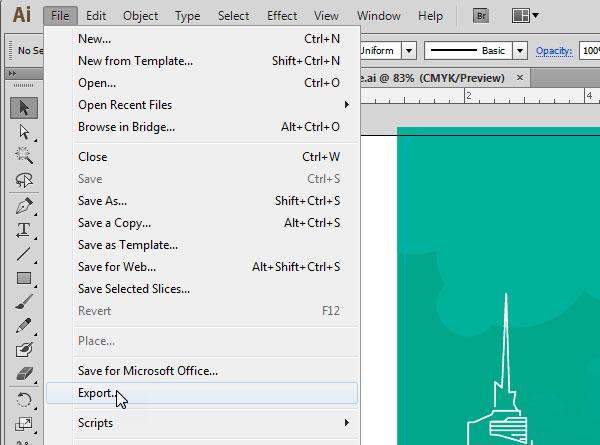The height and width of the screenshot is (445, 600).
Task: Open the Edit menu
Action: click(x=96, y=16)
